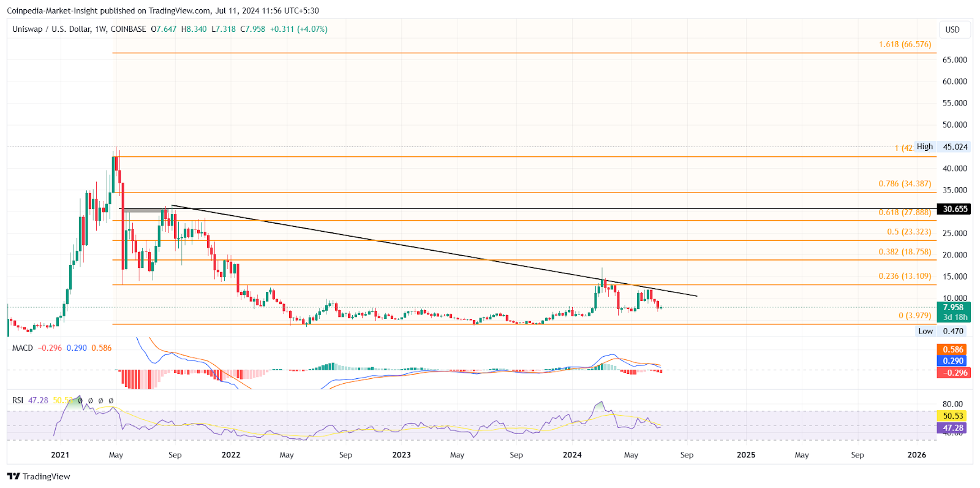Screen dimensions: 980x488
Task: Click the 0.786 (34.387) Fibonacci label
Action: pos(905,183)
